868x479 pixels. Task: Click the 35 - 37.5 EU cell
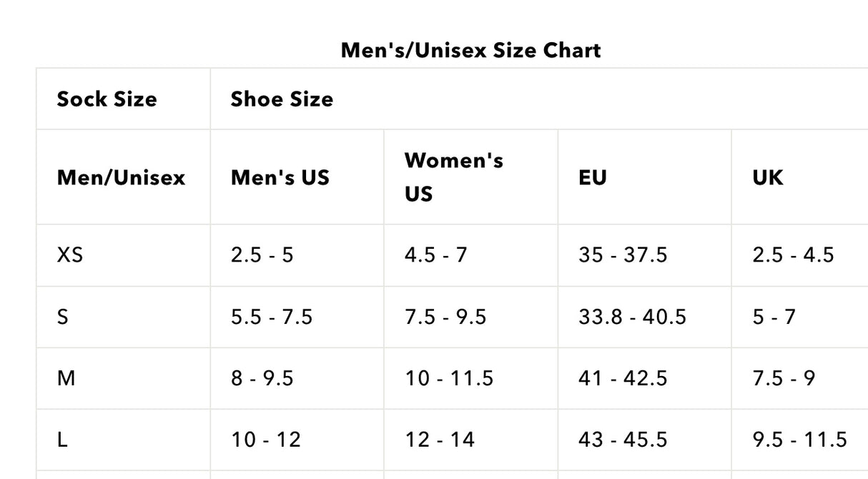(623, 255)
